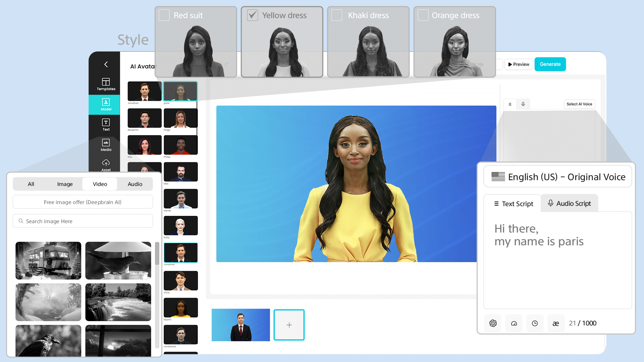Choose the Daniel avatar thumbnail
Screen dimensions: 644x362
(x=180, y=198)
